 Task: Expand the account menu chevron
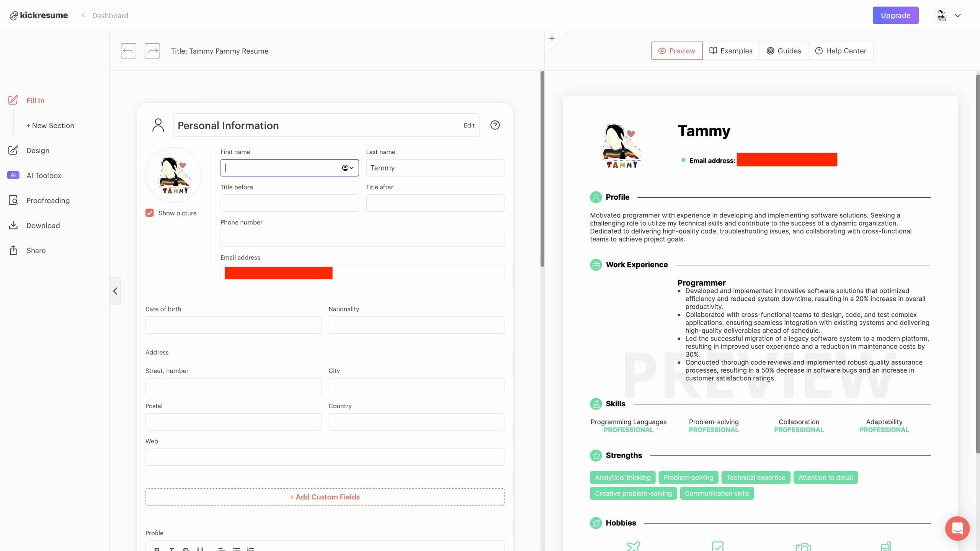(x=957, y=16)
